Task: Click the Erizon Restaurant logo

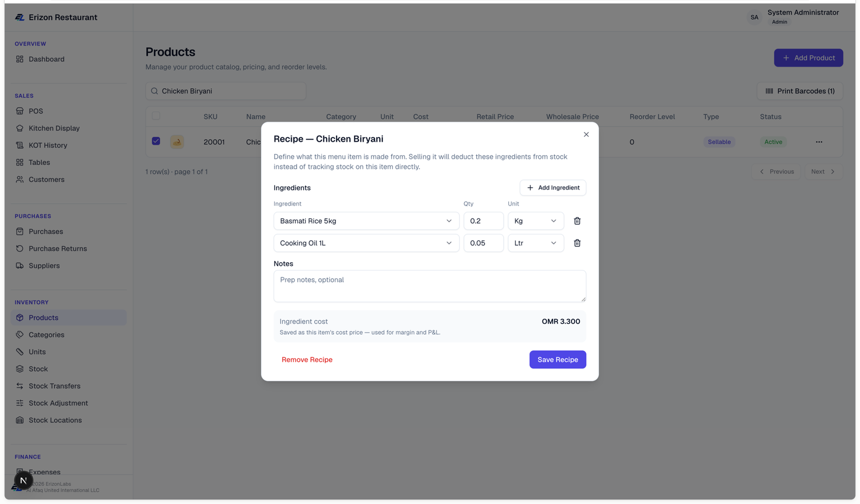Action: [x=20, y=17]
